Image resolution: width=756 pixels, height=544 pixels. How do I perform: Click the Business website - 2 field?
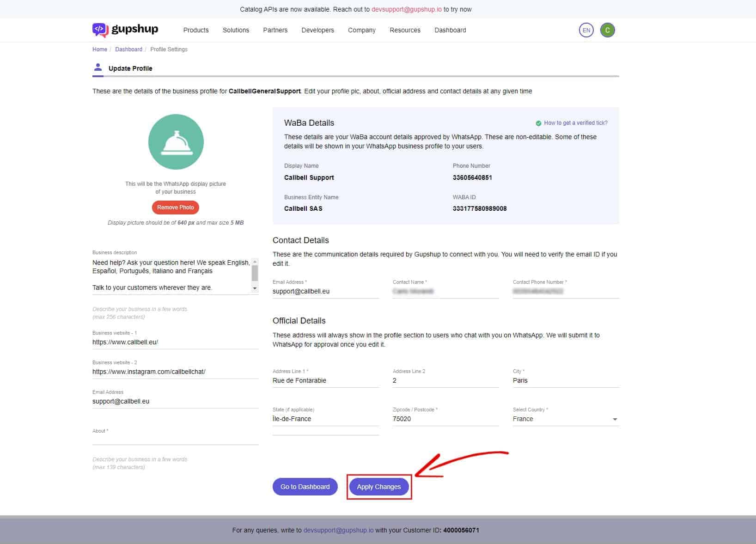point(175,372)
